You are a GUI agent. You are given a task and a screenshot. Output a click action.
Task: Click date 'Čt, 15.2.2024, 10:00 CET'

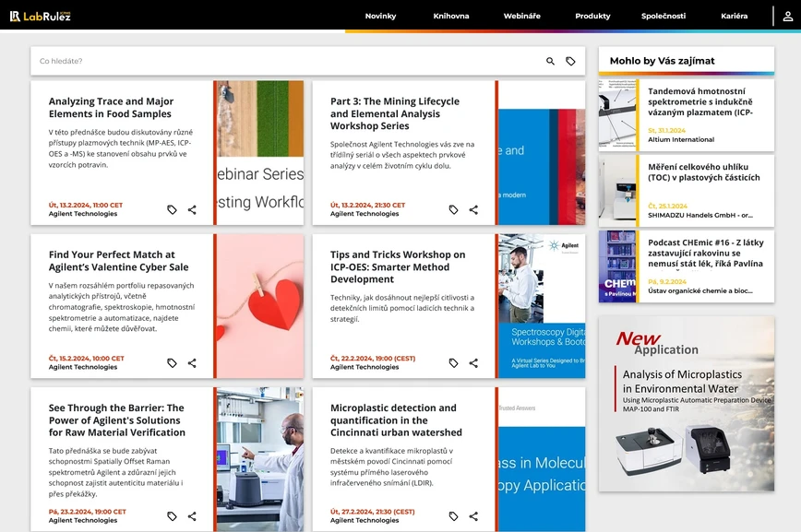(x=87, y=359)
